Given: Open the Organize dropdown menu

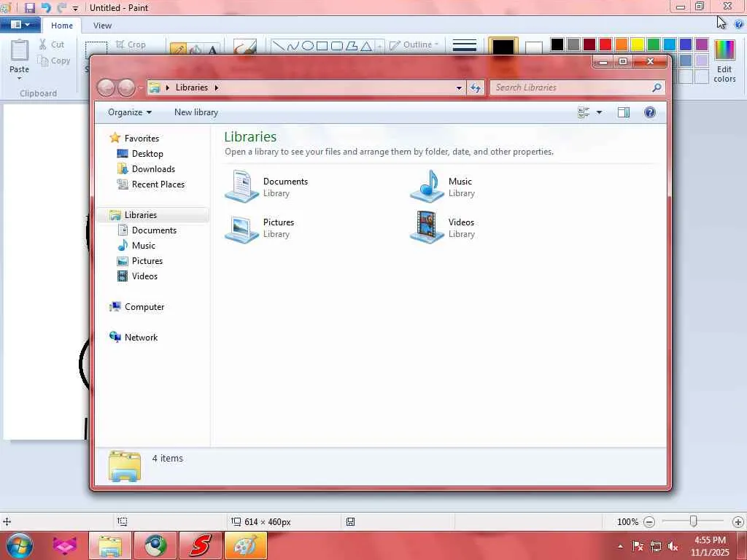Looking at the screenshot, I should point(130,112).
